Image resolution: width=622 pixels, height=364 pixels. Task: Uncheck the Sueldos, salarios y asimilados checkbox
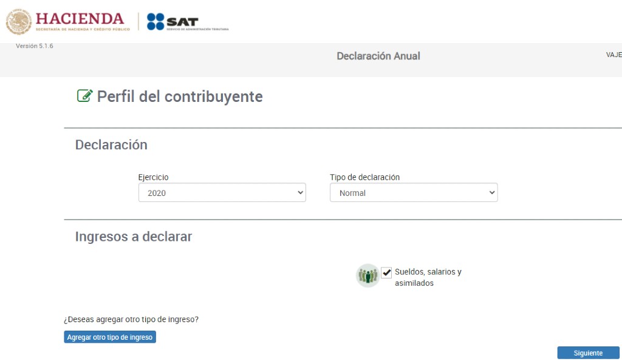coord(386,272)
